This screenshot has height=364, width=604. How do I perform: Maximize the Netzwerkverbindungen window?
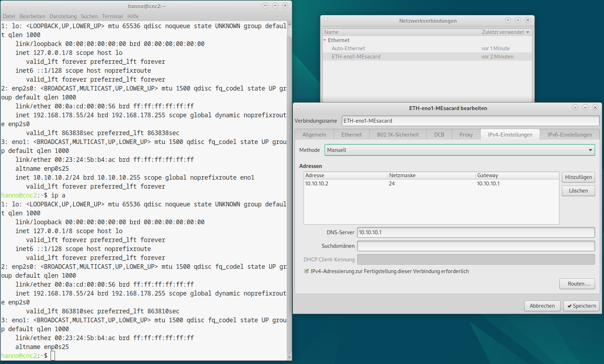[x=518, y=20]
